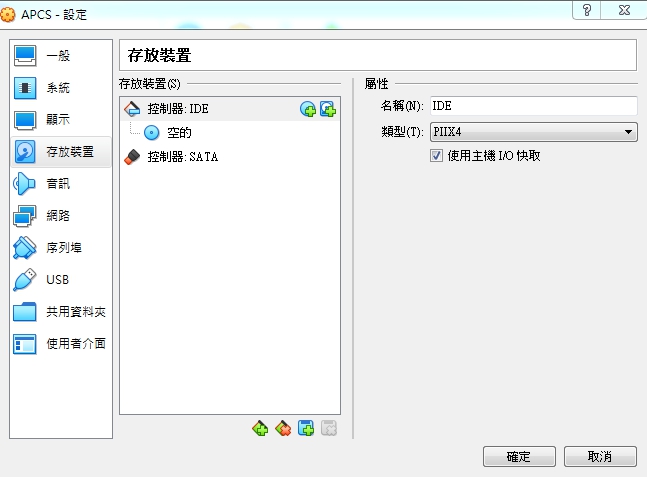Viewport: 647px width, 477px height.
Task: Select the 空的 optical drive entry
Action: click(x=178, y=132)
